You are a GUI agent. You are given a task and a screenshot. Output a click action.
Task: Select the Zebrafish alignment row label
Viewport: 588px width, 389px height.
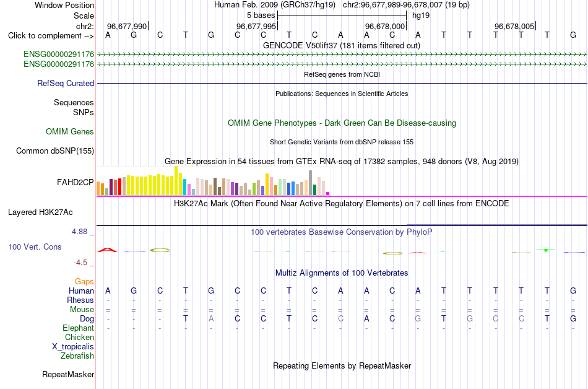pos(77,356)
